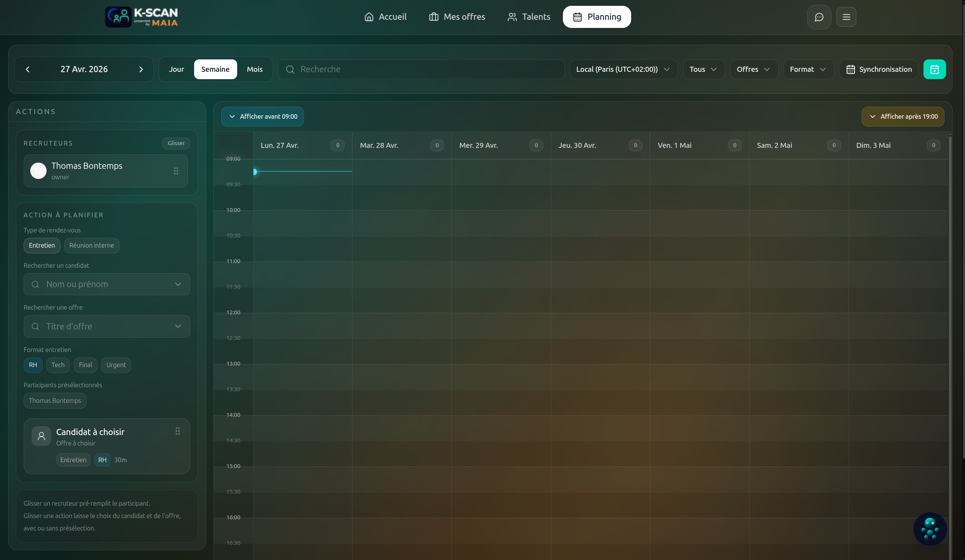Toggle the Urgent format chip

click(x=116, y=365)
